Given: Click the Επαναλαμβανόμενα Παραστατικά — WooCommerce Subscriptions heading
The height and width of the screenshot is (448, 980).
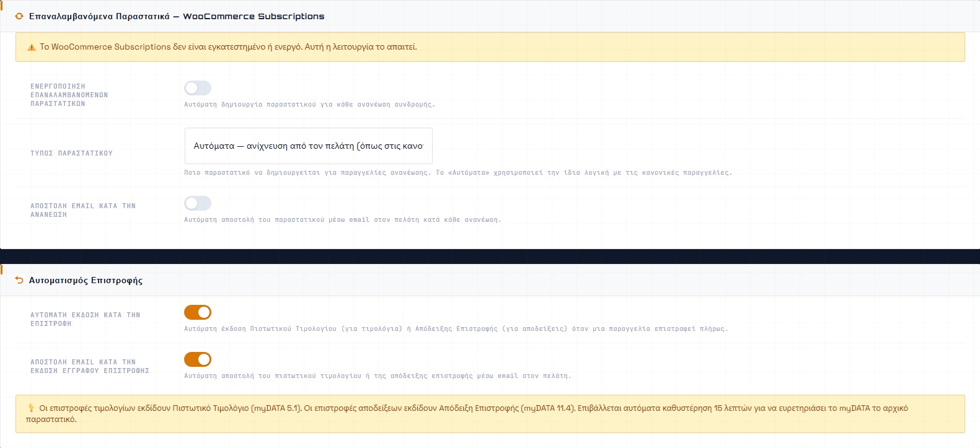Looking at the screenshot, I should pos(177,16).
